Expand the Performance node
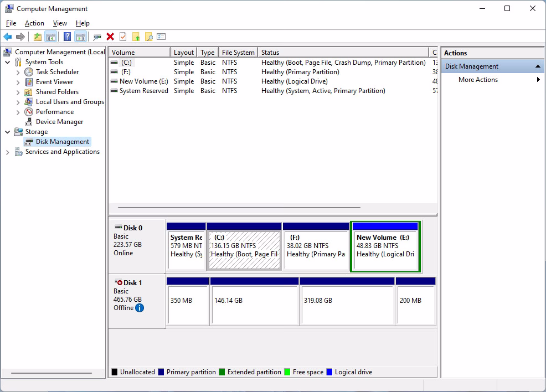 coord(18,112)
